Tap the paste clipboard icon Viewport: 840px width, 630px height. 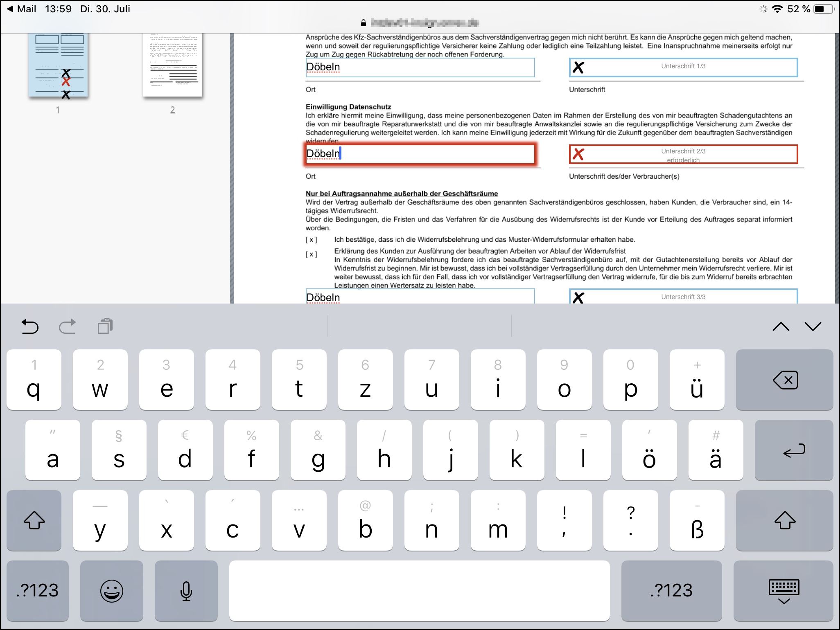[x=105, y=326]
